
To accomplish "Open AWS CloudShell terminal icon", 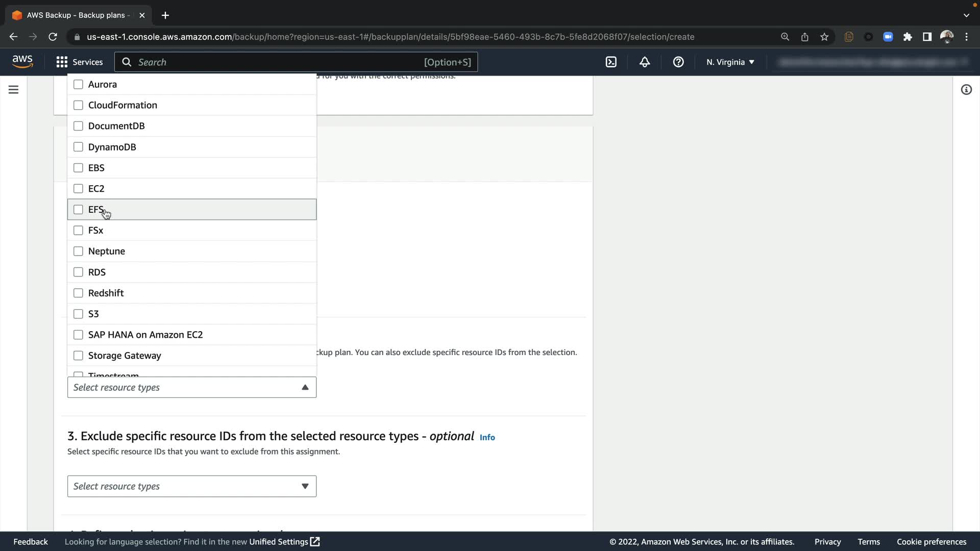I will click(x=611, y=62).
